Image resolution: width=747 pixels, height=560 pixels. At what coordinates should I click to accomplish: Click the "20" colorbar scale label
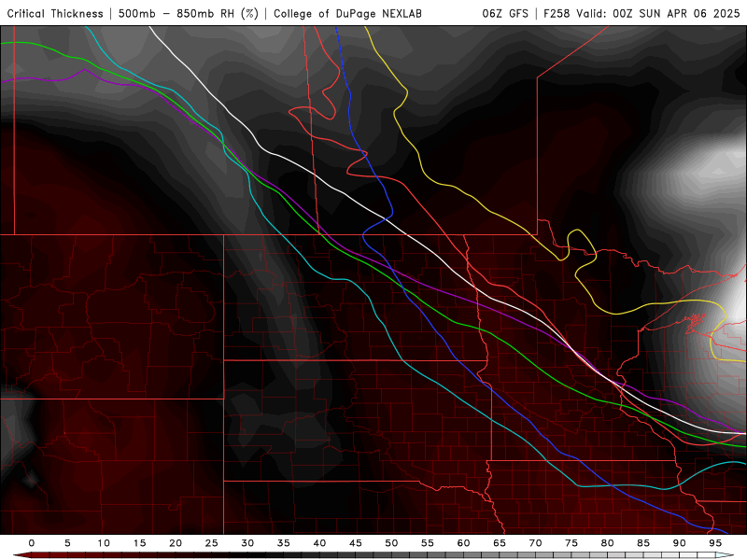click(x=176, y=543)
